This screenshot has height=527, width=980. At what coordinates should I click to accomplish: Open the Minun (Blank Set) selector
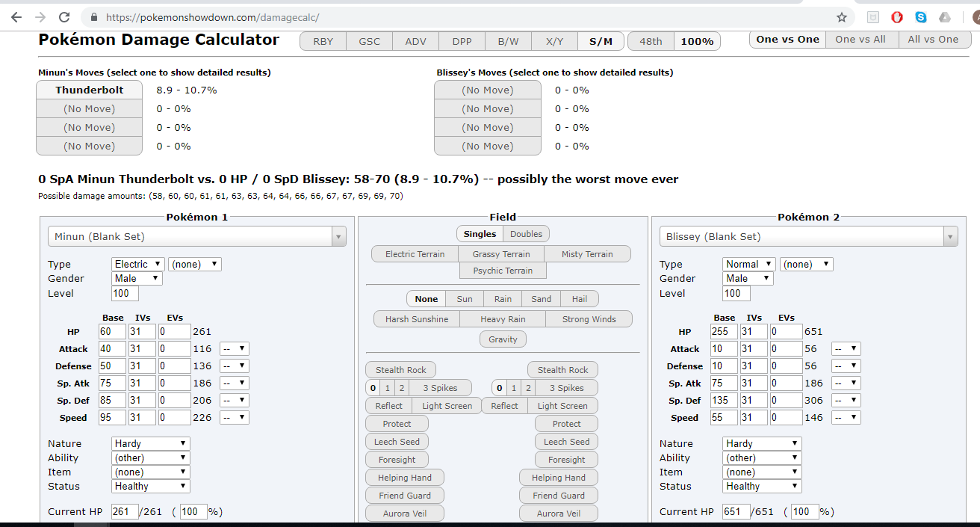(197, 236)
